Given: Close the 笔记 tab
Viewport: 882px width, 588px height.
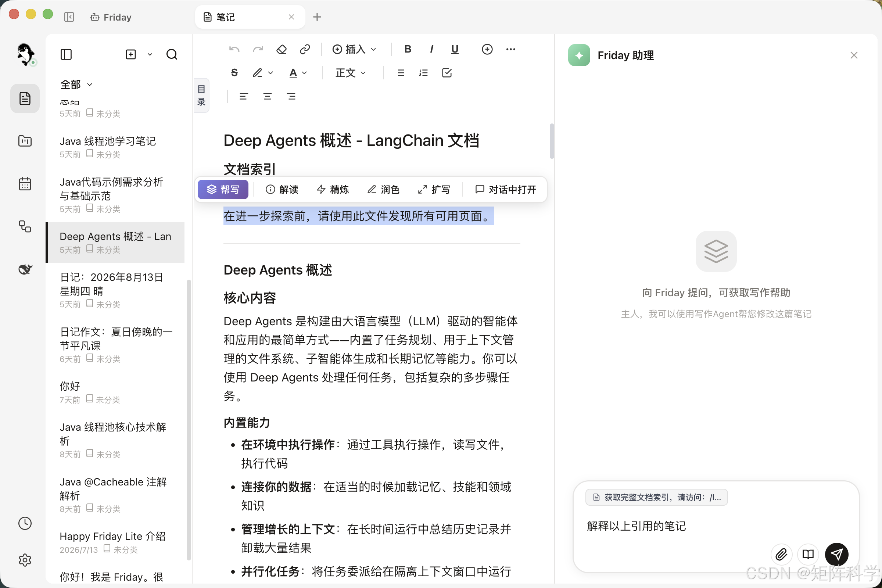Looking at the screenshot, I should [291, 17].
